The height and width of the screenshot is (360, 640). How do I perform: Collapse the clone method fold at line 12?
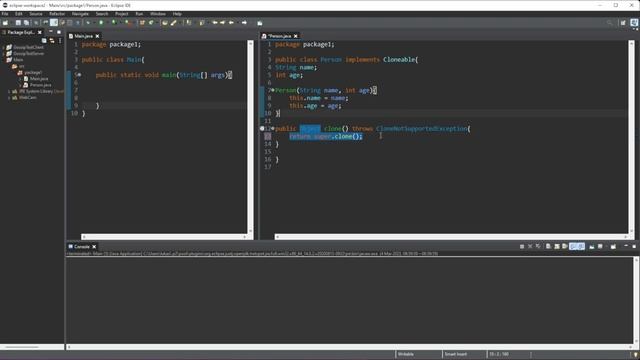273,129
